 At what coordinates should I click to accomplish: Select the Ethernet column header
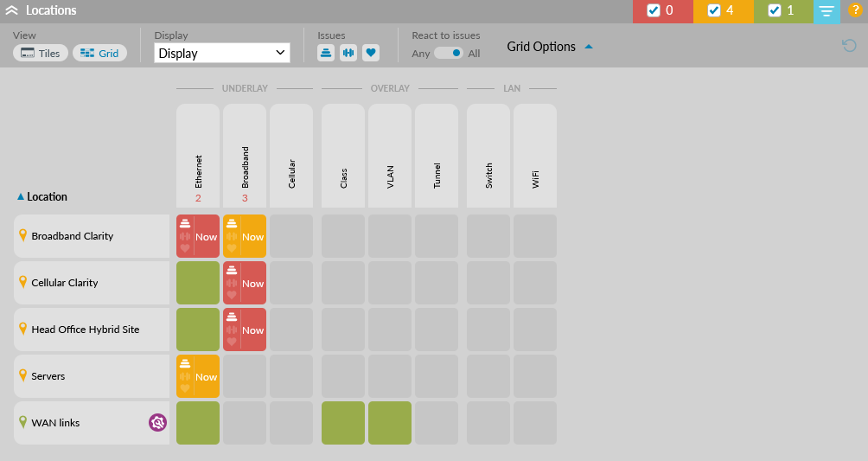(x=198, y=155)
